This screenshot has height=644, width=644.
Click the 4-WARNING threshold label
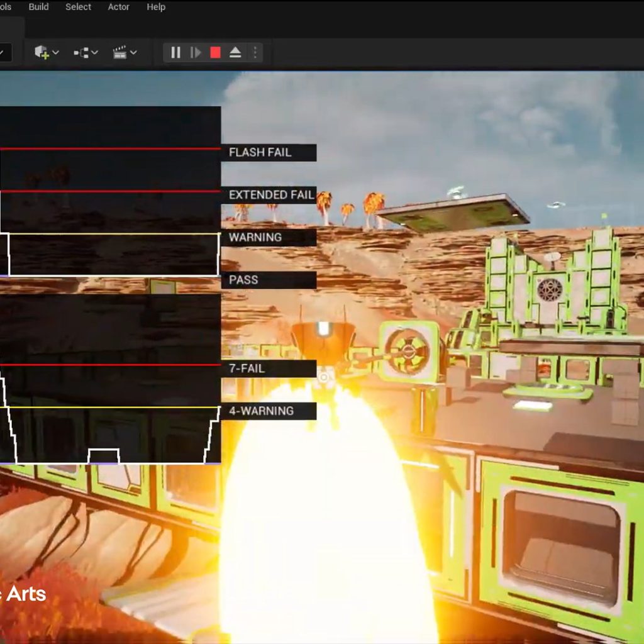click(x=261, y=411)
